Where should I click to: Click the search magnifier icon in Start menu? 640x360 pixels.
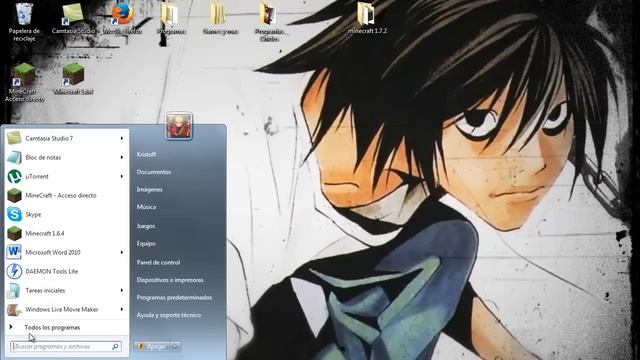click(115, 347)
